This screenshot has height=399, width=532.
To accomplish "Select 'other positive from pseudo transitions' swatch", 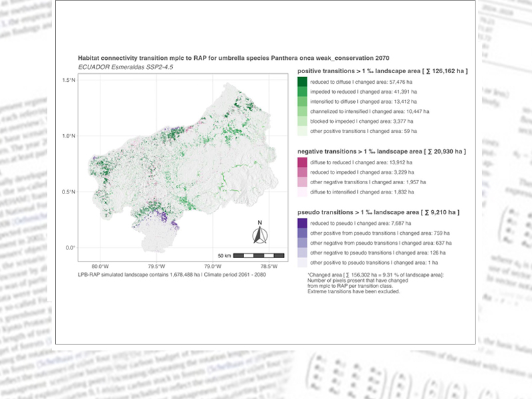I will [303, 233].
